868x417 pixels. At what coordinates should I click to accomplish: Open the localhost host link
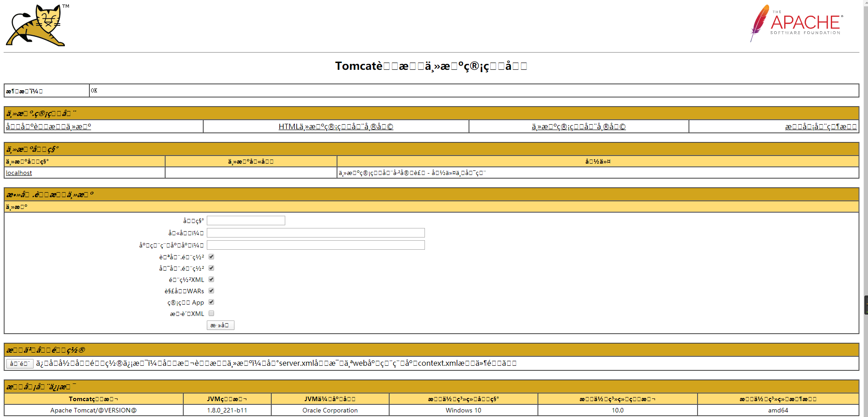pyautogui.click(x=19, y=173)
